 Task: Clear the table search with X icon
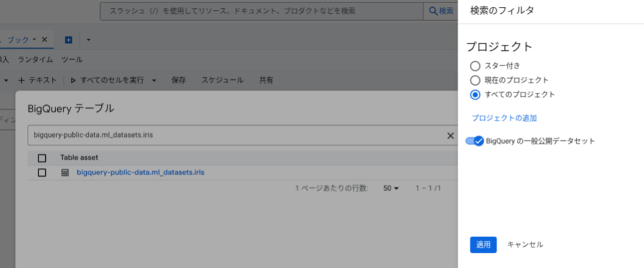click(x=450, y=136)
